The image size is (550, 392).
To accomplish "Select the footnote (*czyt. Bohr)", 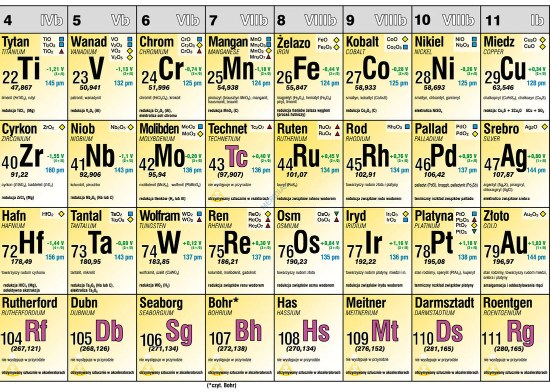I will click(x=221, y=386).
